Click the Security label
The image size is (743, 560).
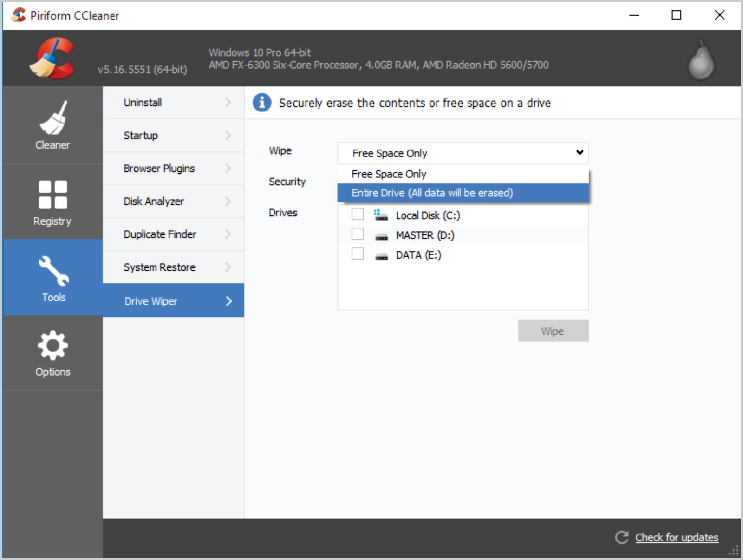[x=287, y=182]
